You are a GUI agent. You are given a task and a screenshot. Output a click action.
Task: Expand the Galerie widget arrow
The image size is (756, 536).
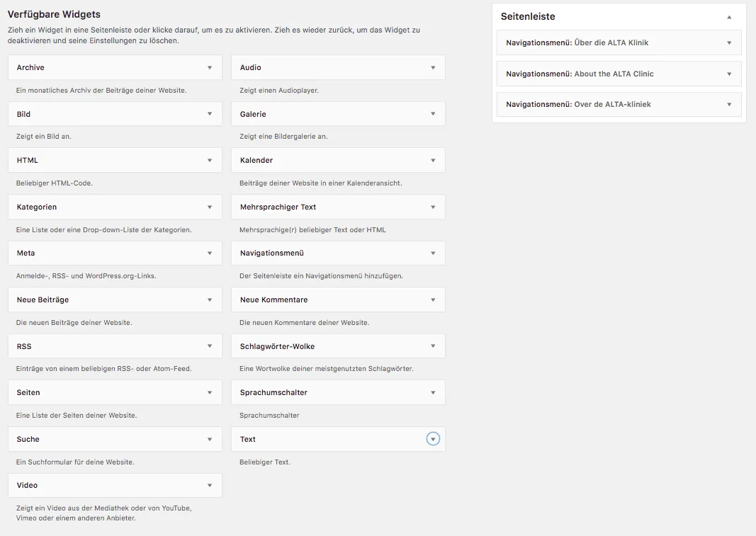tap(433, 114)
